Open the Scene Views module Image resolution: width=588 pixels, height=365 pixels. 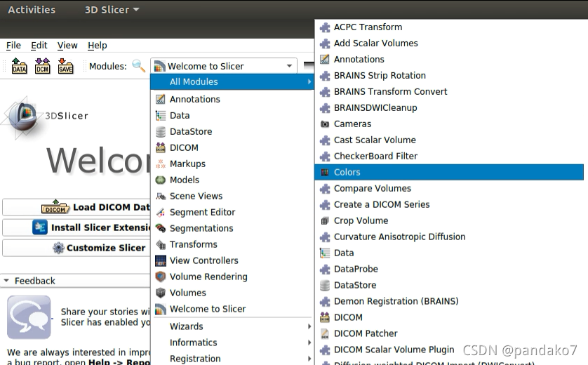pyautogui.click(x=232, y=196)
